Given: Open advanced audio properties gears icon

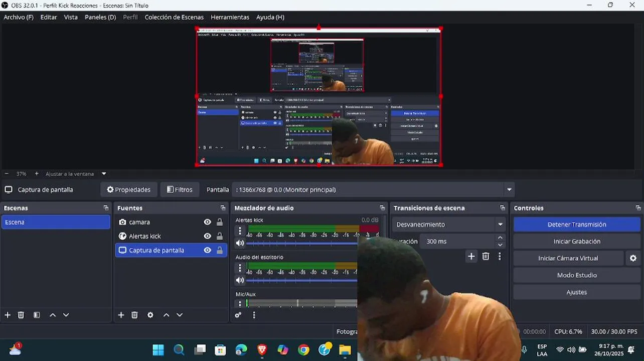Looking at the screenshot, I should 238,315.
